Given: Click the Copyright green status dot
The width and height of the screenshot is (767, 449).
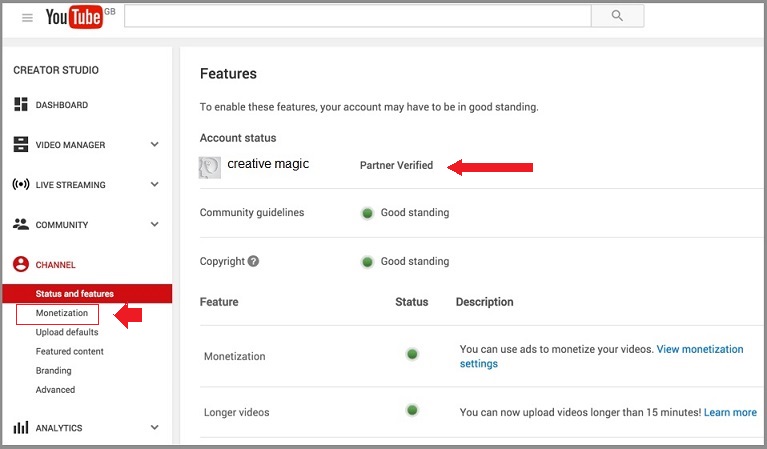Looking at the screenshot, I should 367,262.
